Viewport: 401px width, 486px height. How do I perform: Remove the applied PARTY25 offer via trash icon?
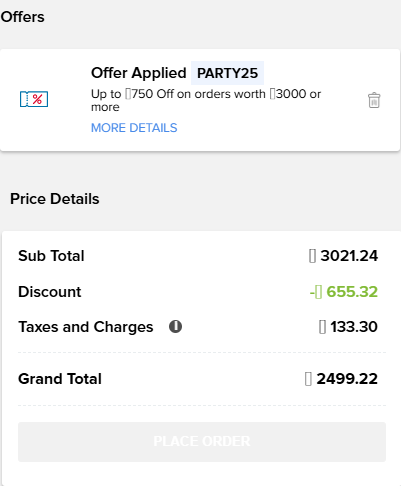[x=374, y=100]
